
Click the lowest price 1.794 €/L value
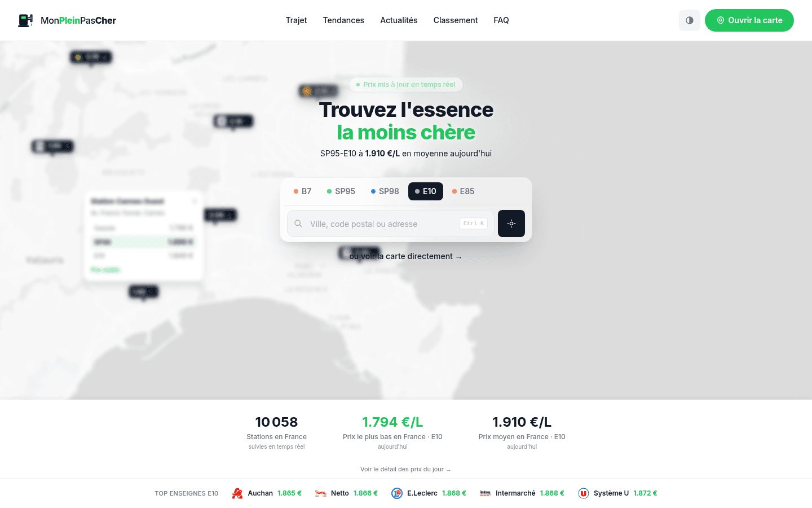(x=392, y=422)
